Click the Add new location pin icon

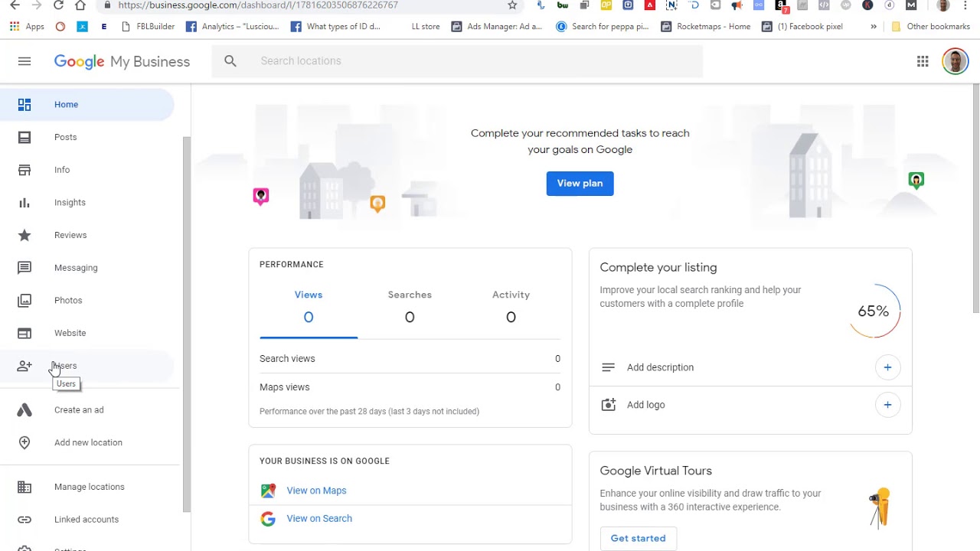pyautogui.click(x=24, y=442)
